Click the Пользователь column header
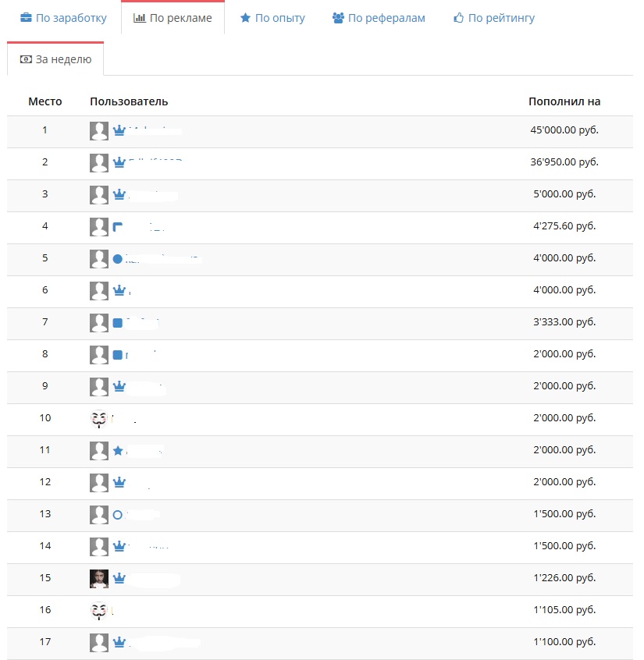The height and width of the screenshot is (660, 644). 129,101
